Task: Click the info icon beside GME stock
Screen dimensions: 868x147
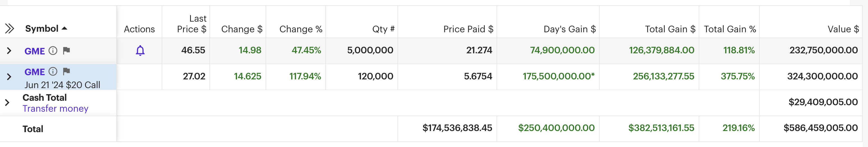Action: 53,50
